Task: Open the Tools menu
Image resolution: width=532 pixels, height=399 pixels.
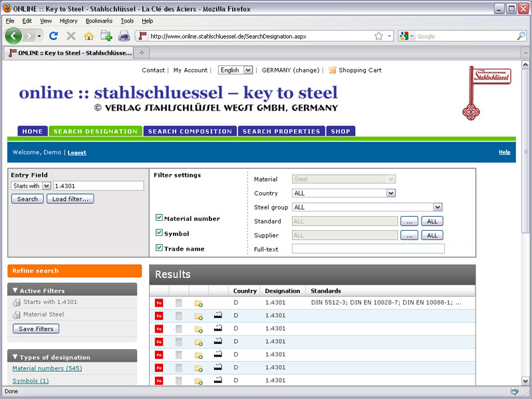Action: coord(127,21)
